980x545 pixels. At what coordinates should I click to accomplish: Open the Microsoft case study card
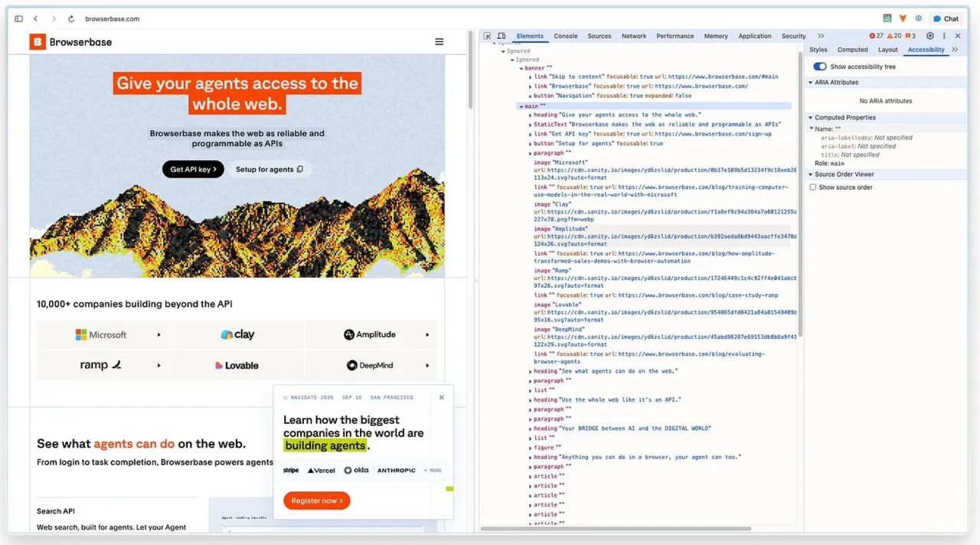[x=103, y=335]
